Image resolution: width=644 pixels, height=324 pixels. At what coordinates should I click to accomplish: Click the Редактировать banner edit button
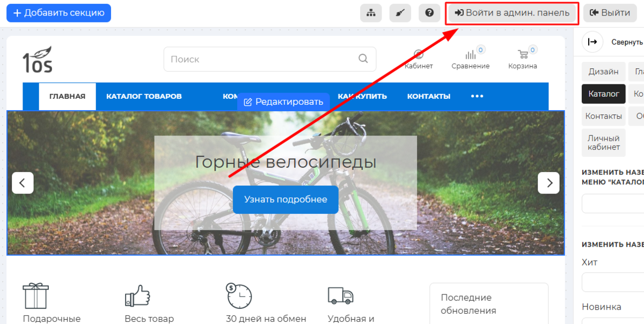point(283,102)
